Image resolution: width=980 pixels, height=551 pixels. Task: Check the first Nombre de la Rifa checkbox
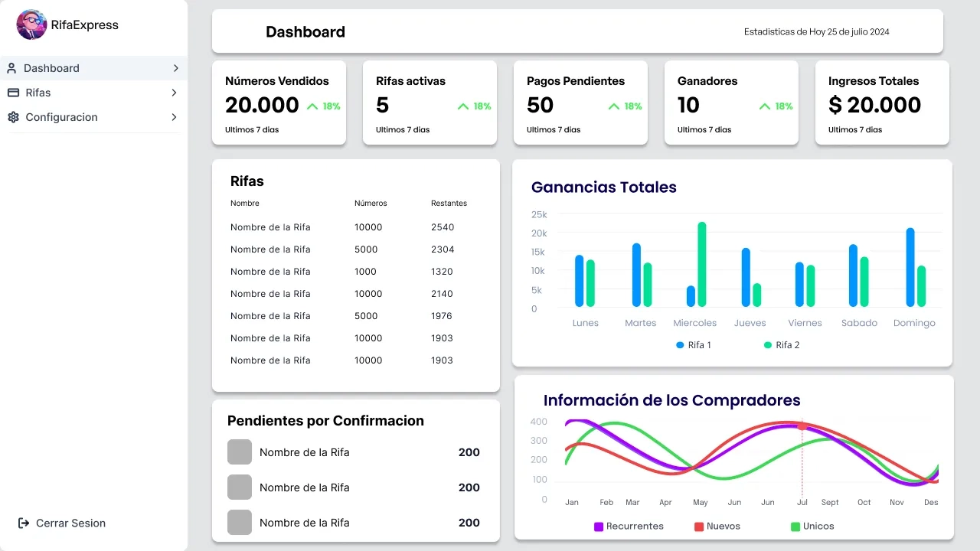click(x=239, y=452)
